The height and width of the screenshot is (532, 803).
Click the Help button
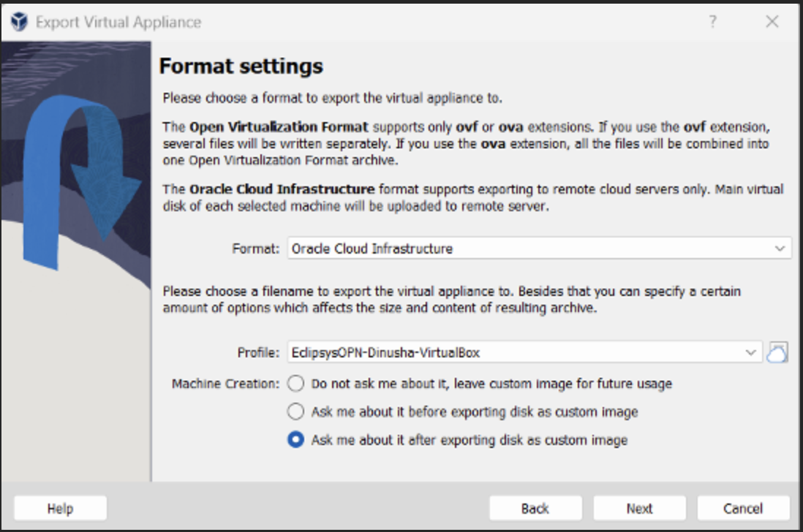(61, 509)
